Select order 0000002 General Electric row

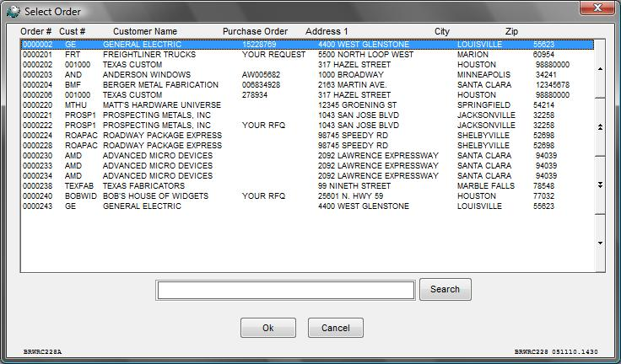point(308,45)
